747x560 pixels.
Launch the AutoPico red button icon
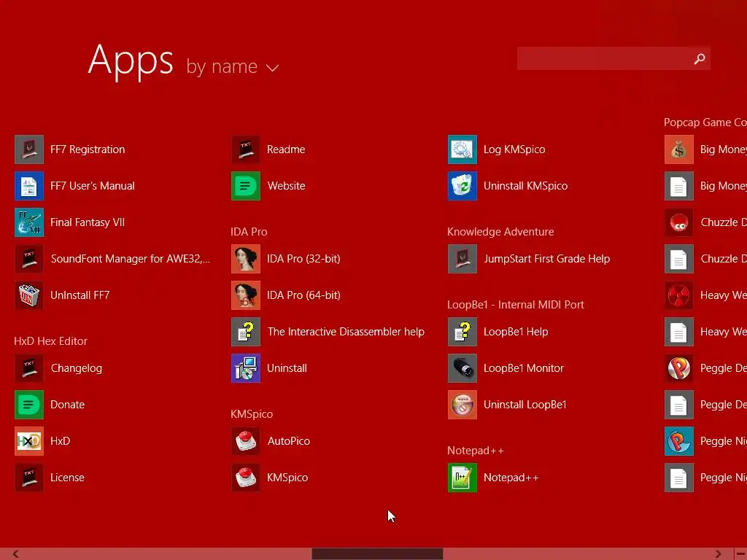(246, 441)
